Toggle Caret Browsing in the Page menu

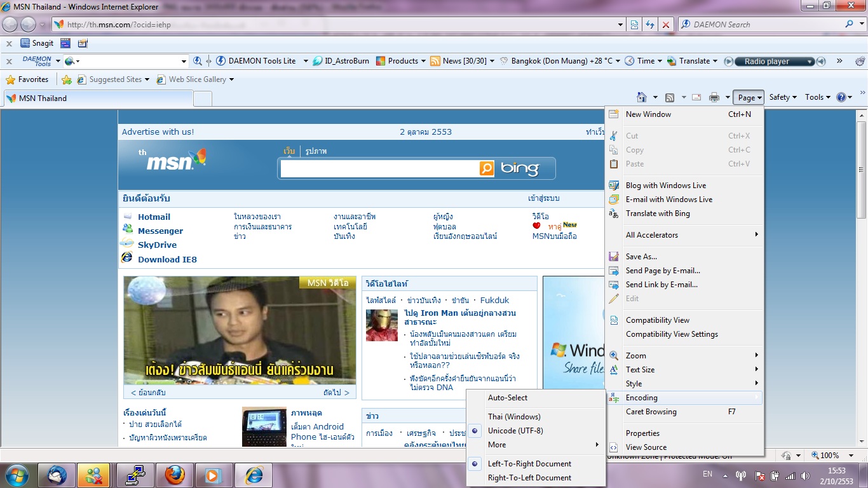(x=651, y=412)
